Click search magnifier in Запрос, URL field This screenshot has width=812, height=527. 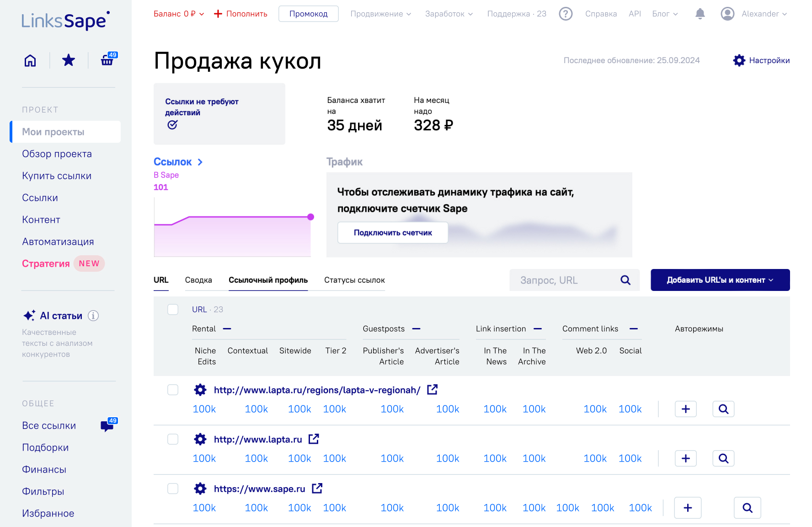click(x=625, y=280)
